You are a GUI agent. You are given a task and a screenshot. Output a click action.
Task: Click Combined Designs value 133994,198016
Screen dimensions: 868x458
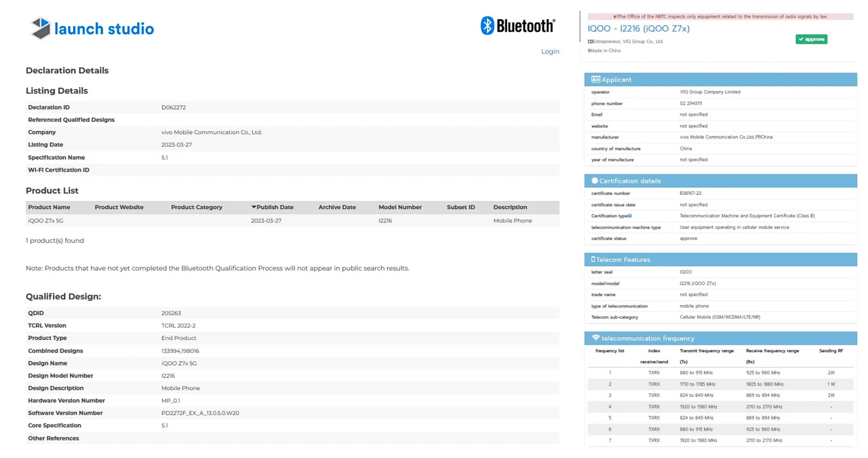tap(180, 350)
